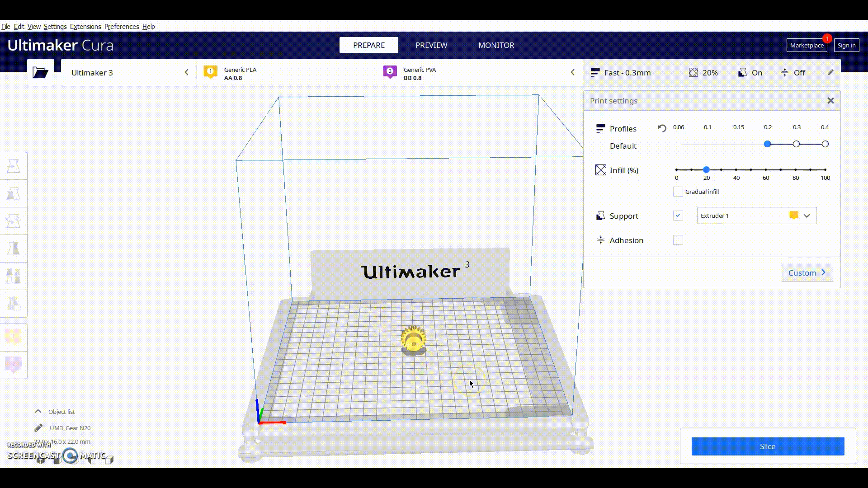
Task: Click the yellow extruder 1 Generic PLA icon
Action: [210, 72]
